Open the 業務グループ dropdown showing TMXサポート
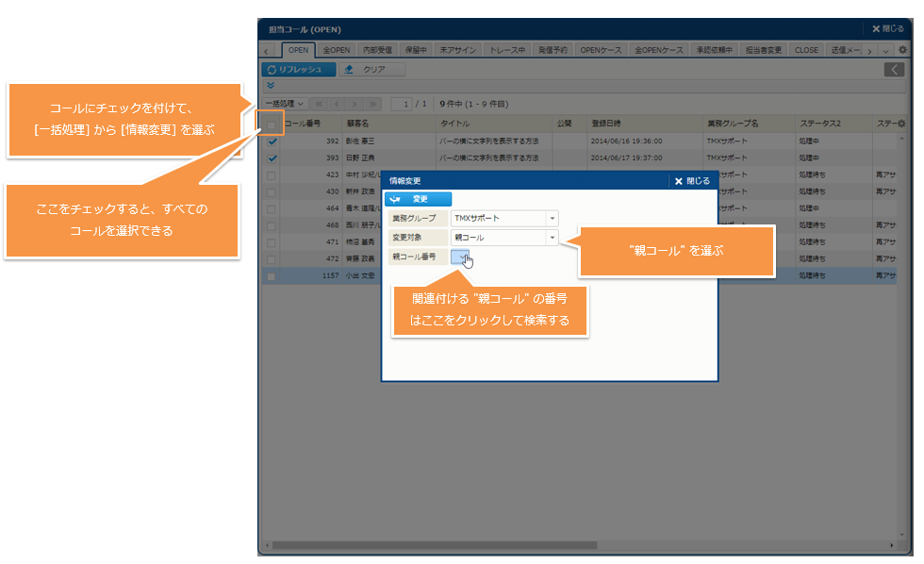Image resolution: width=924 pixels, height=564 pixels. [x=552, y=218]
